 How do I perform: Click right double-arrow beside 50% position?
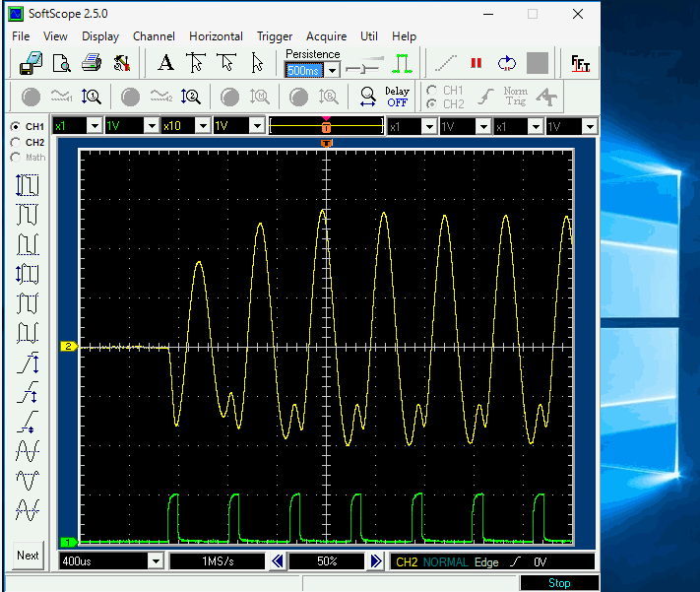pyautogui.click(x=376, y=560)
